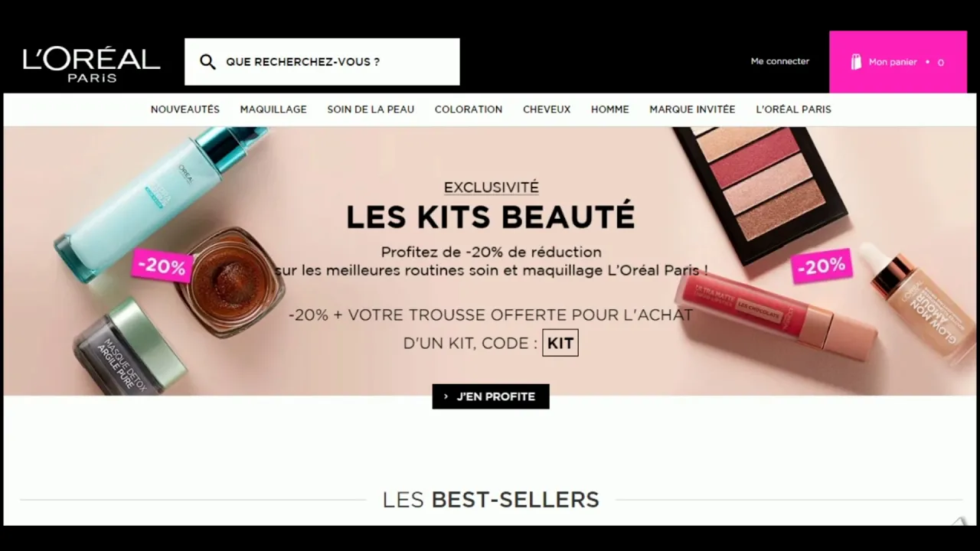
Task: Expand the Cheveux category
Action: click(x=547, y=109)
